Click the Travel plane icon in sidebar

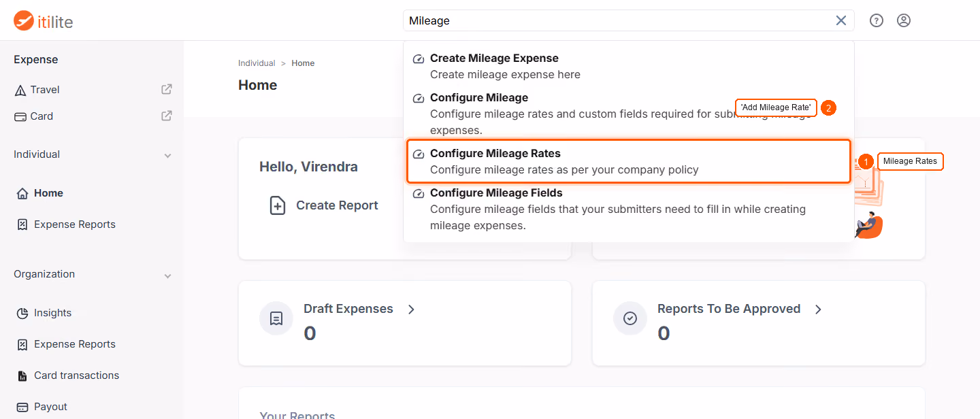(x=20, y=90)
